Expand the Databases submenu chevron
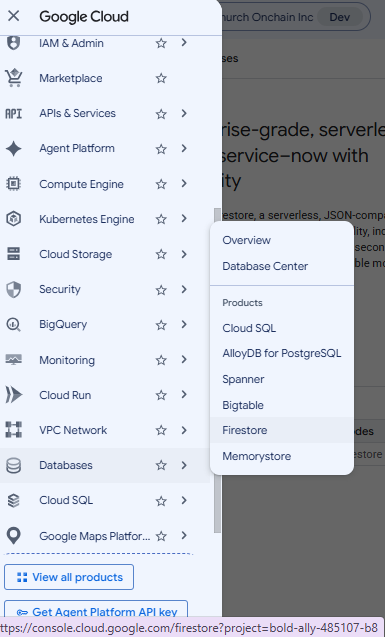 pos(184,465)
